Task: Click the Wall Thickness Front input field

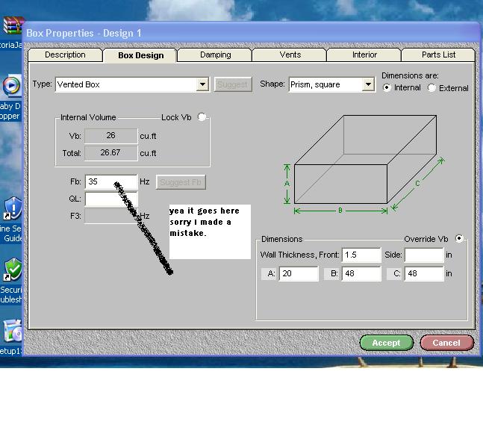Action: coord(361,255)
